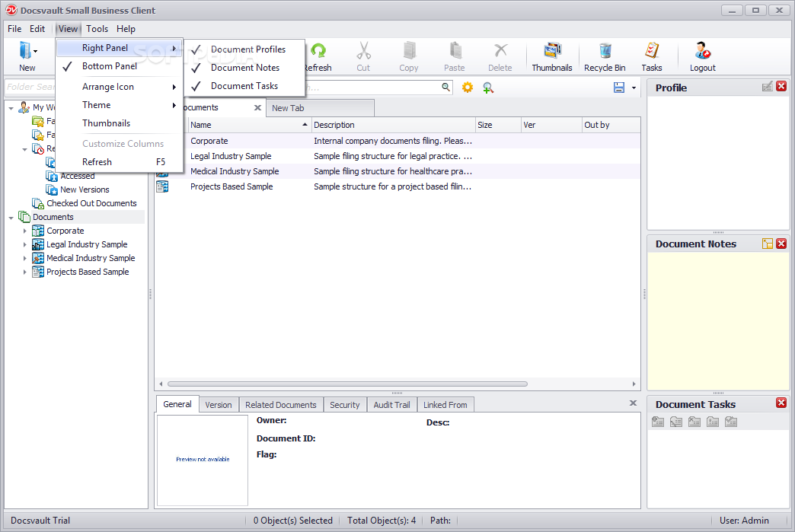Open the Tasks toolbar icon
Screen dimensions: 795x532
[652, 51]
